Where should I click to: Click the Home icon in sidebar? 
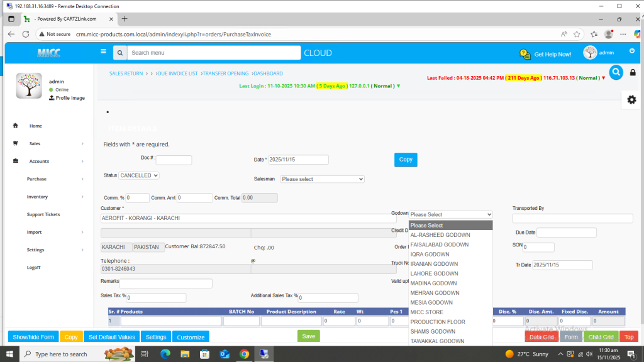[16, 126]
